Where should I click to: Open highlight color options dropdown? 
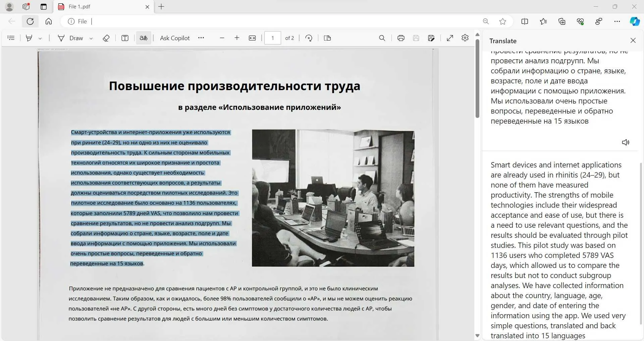point(40,38)
